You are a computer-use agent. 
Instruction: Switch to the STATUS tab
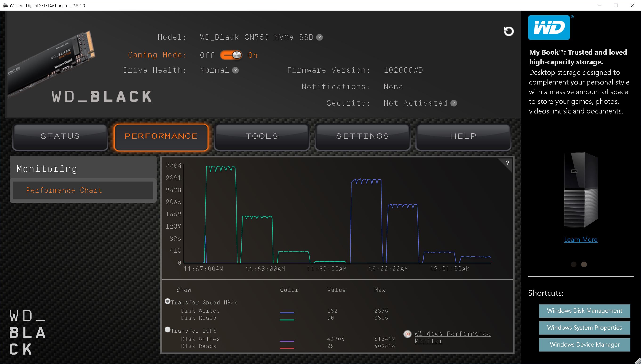click(60, 137)
